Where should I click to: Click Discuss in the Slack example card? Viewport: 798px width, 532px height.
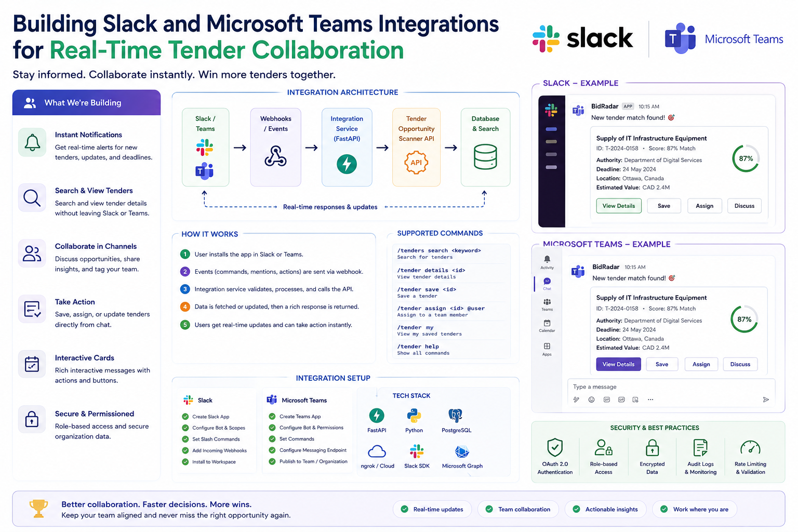[744, 206]
